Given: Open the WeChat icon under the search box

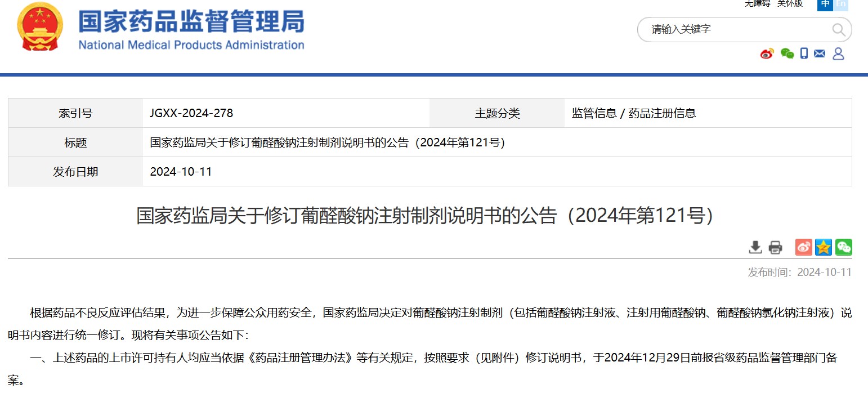Looking at the screenshot, I should click(x=787, y=53).
